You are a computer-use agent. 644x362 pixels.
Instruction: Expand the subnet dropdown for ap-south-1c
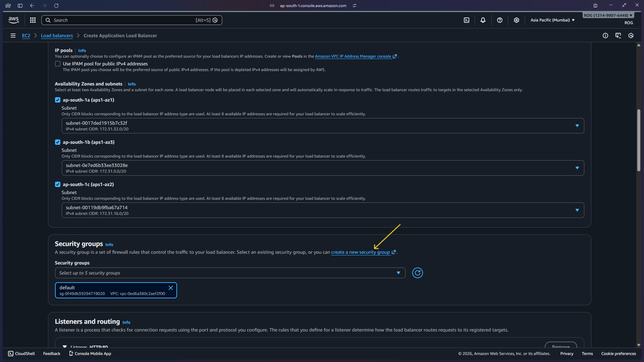tap(577, 210)
